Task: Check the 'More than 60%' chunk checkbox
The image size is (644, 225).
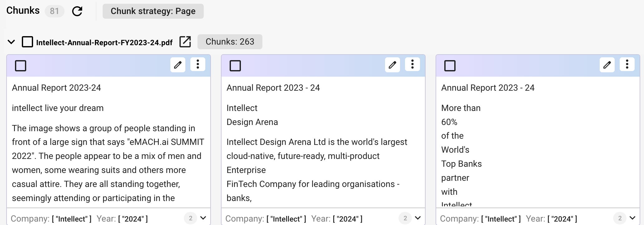Action: click(x=450, y=66)
